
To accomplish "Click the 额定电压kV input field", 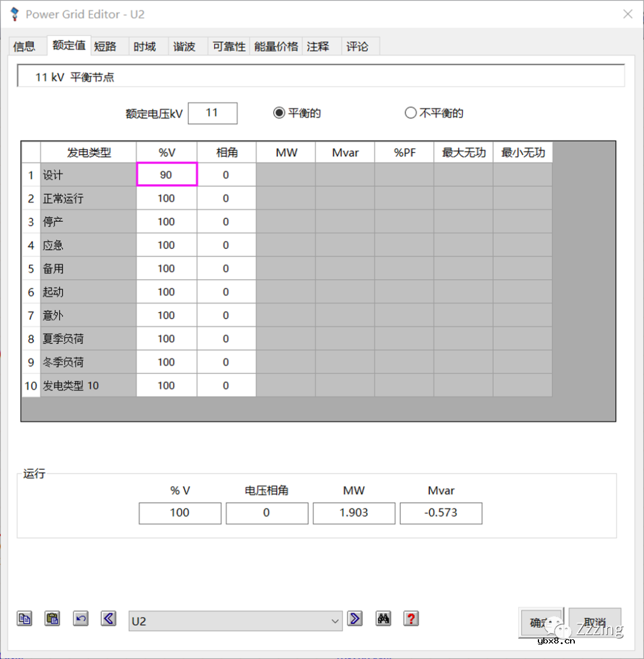I will click(x=212, y=113).
